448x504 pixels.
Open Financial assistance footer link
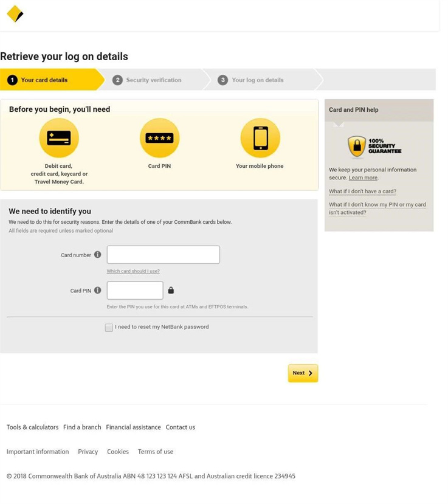click(x=133, y=427)
